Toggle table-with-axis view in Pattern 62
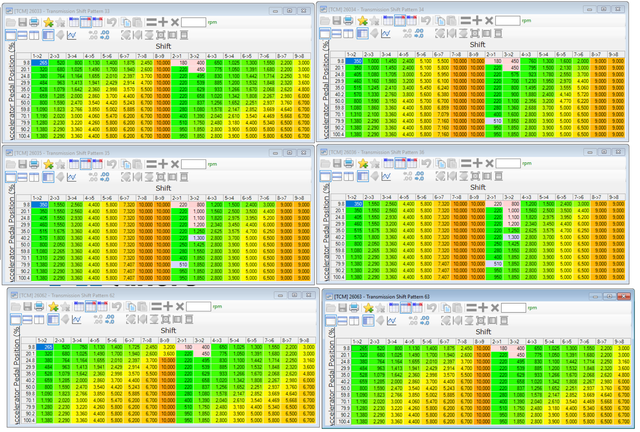640x432 pixels. 53,319
